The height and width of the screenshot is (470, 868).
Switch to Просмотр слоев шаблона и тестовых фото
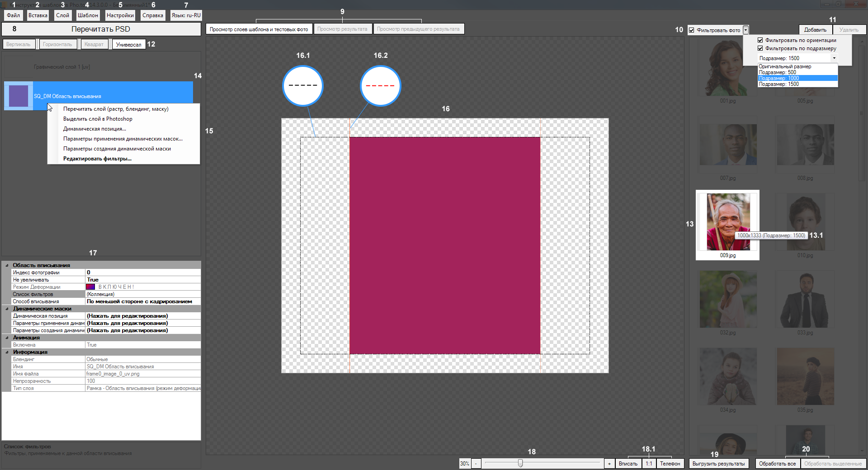click(x=259, y=29)
